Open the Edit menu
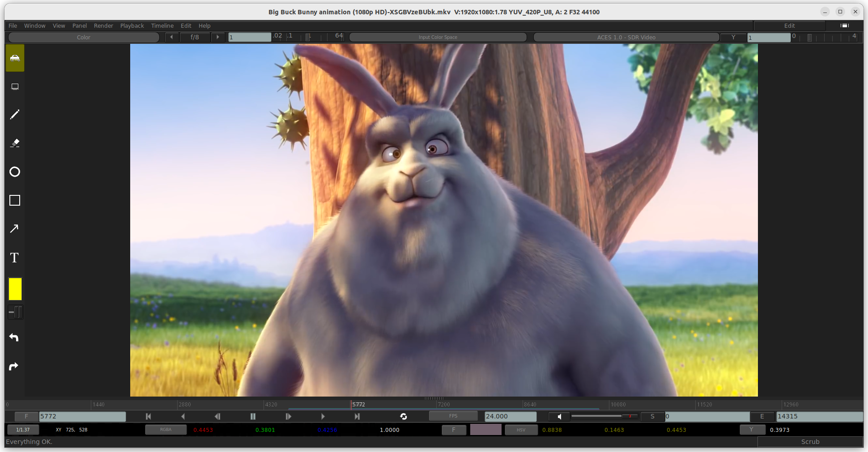Image resolution: width=868 pixels, height=452 pixels. (x=186, y=25)
